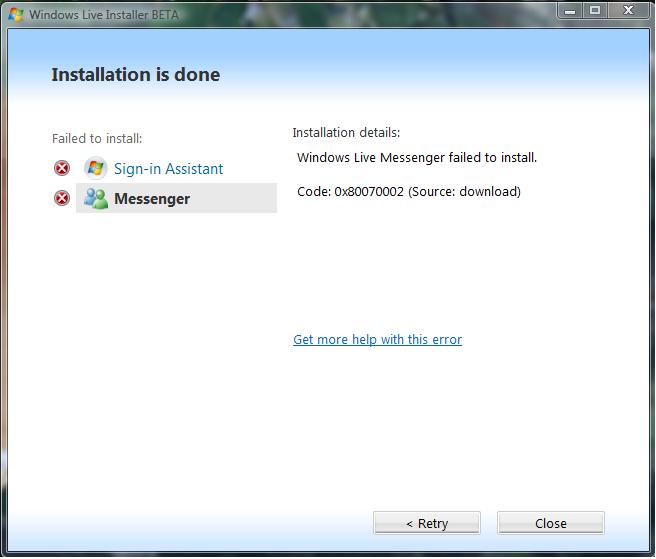Click the Close button

click(x=551, y=523)
